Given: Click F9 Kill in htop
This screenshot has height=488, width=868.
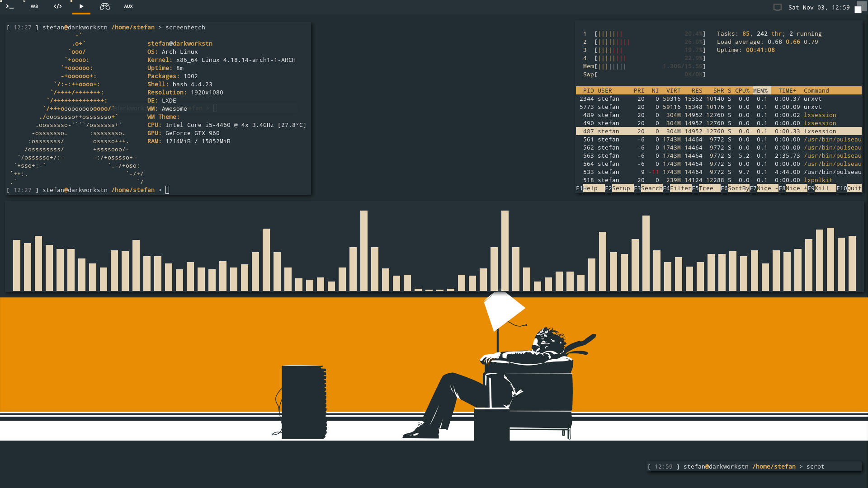Looking at the screenshot, I should point(821,188).
